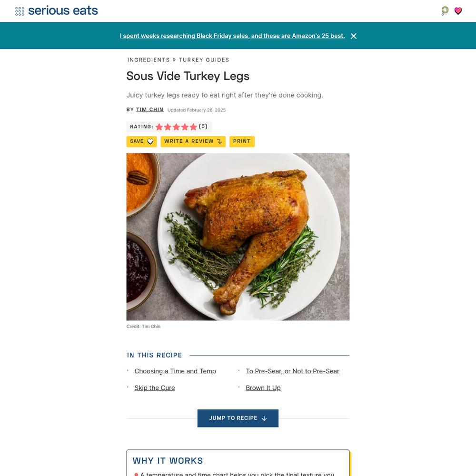Open the dotted grid menu icon

pyautogui.click(x=20, y=11)
